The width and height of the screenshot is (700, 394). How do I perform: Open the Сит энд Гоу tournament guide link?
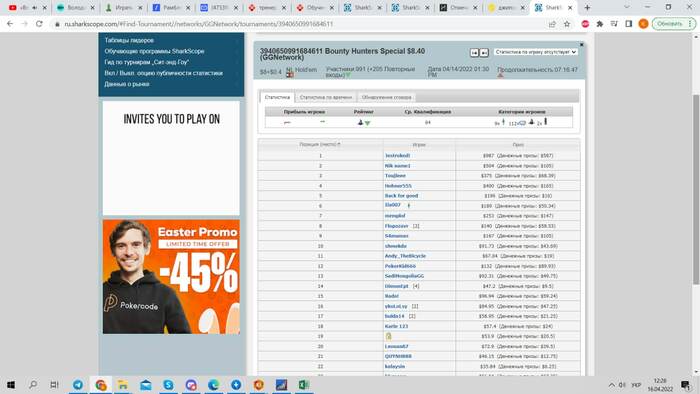click(147, 62)
